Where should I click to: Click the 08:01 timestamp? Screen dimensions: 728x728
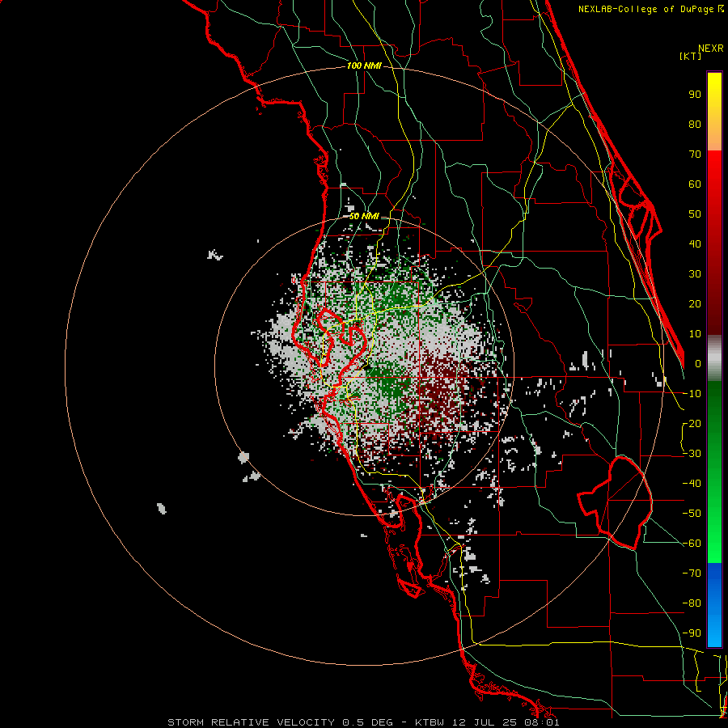coord(544,722)
